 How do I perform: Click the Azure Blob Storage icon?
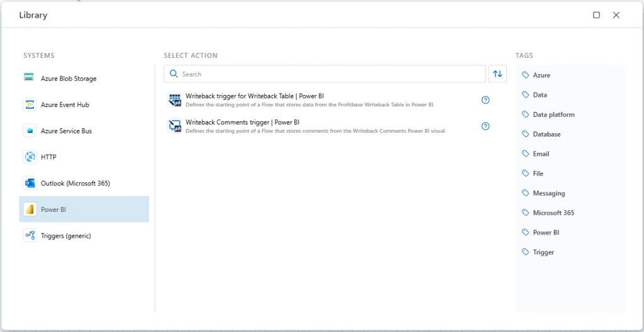[29, 77]
